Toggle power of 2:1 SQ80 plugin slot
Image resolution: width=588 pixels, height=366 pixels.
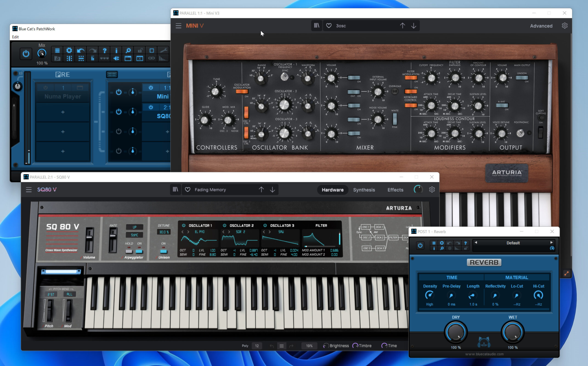151,107
